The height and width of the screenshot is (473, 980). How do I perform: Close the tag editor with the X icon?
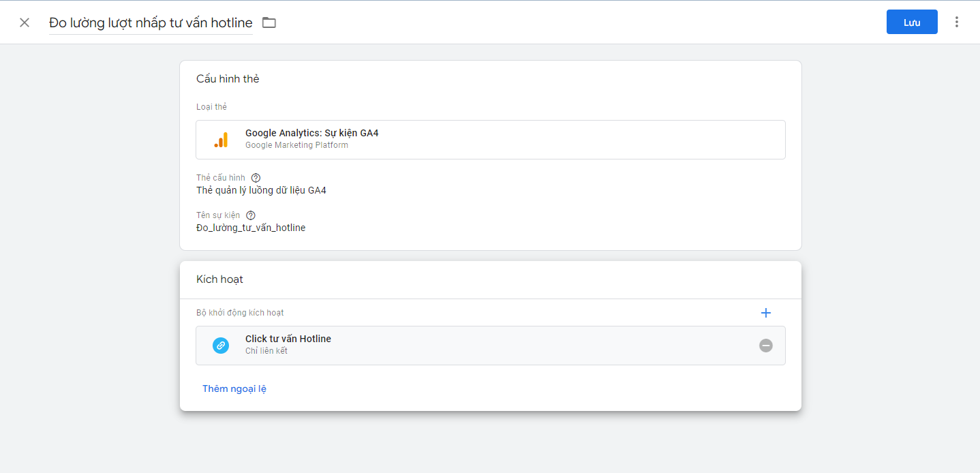pyautogui.click(x=25, y=22)
